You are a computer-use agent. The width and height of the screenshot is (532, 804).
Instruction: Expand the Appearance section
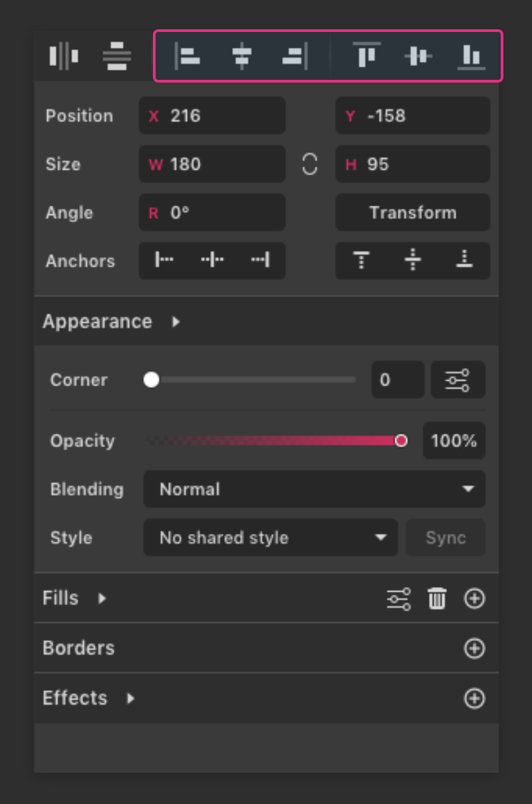(x=176, y=321)
